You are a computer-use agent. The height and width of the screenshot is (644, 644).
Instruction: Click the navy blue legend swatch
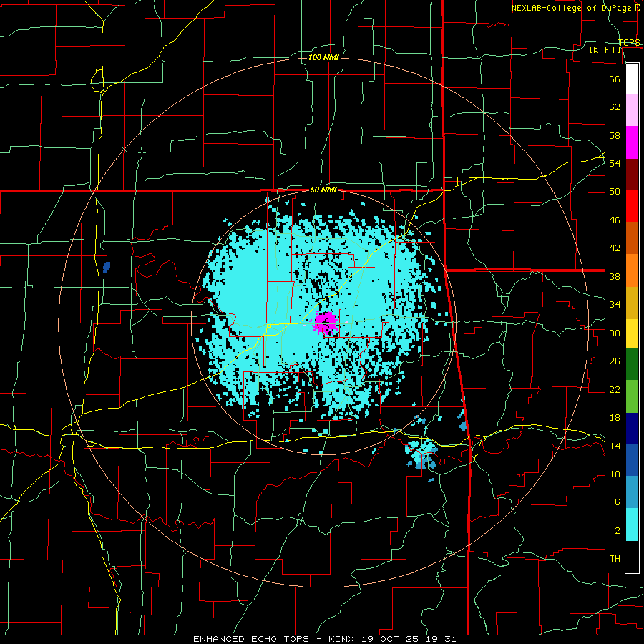[632, 429]
